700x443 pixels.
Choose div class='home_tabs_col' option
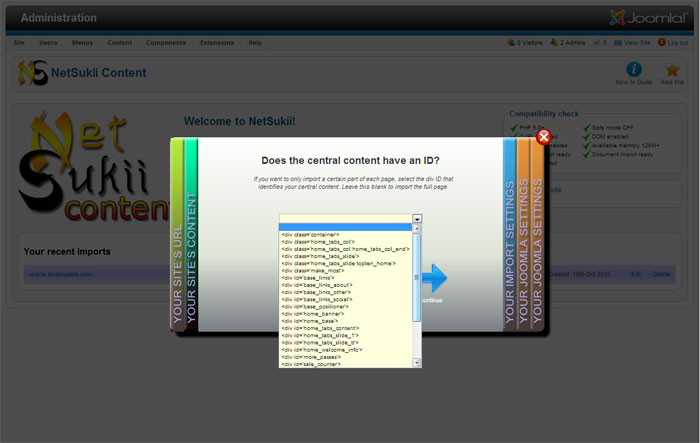pyautogui.click(x=345, y=242)
